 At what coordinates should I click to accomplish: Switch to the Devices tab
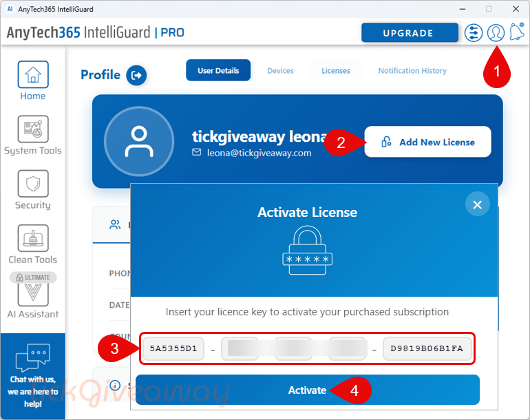tap(280, 71)
